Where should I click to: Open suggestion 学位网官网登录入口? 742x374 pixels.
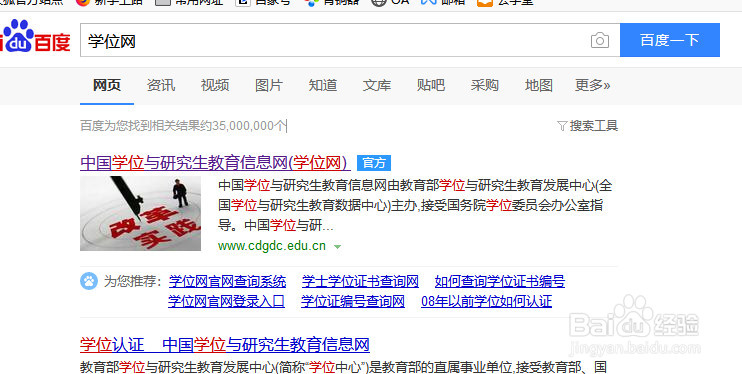[x=227, y=301]
